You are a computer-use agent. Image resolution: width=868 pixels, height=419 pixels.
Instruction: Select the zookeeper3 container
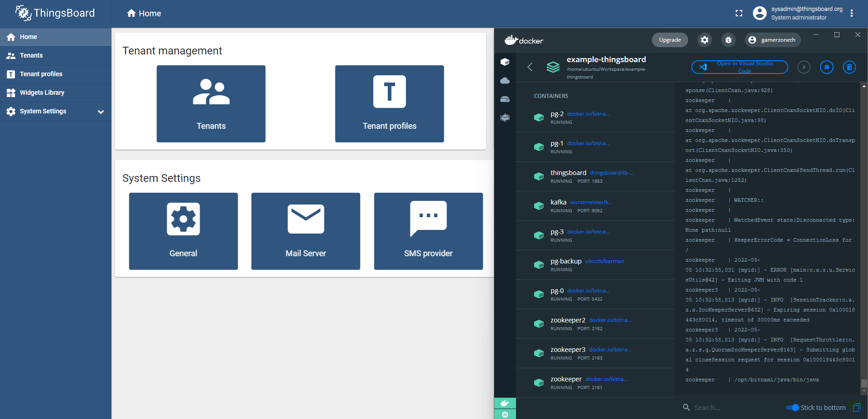[595, 353]
